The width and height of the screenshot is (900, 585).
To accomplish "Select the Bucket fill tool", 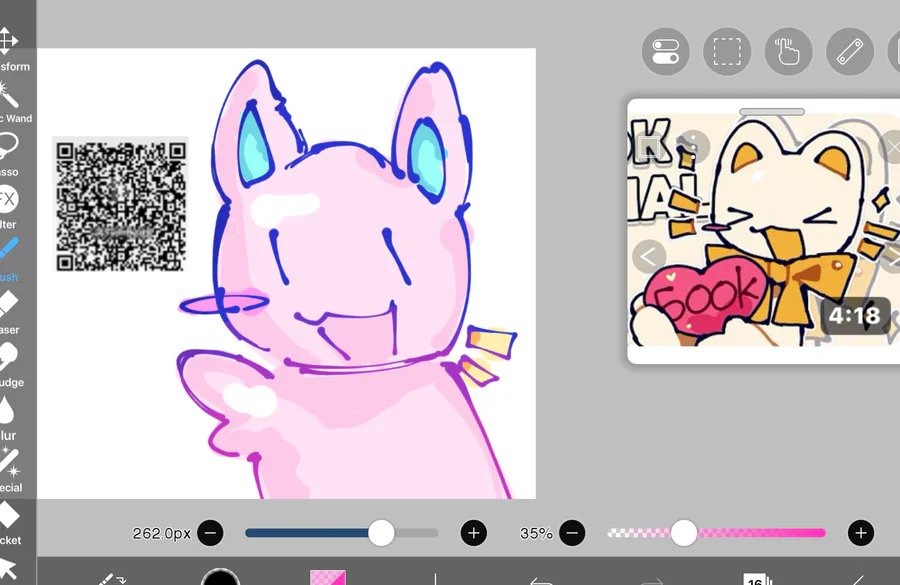I will point(10,524).
